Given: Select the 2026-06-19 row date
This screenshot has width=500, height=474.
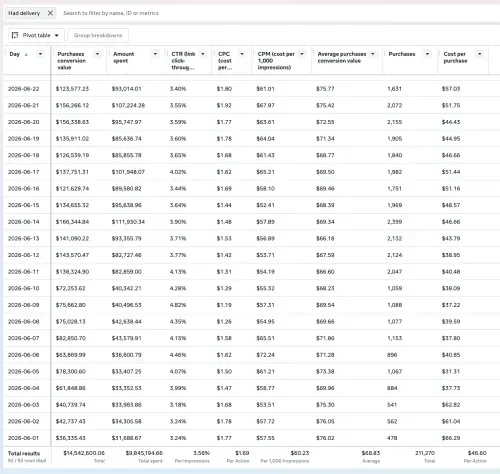Looking at the screenshot, I should (23, 139).
